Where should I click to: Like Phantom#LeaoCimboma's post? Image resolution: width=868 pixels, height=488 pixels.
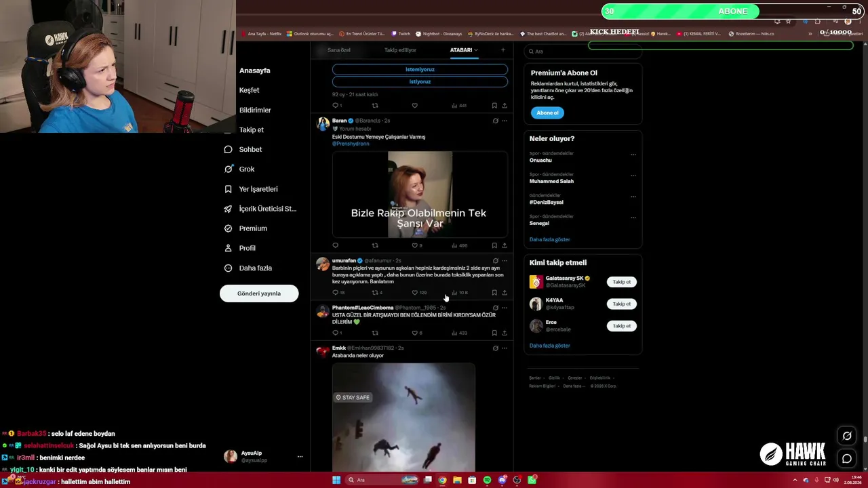(x=415, y=333)
